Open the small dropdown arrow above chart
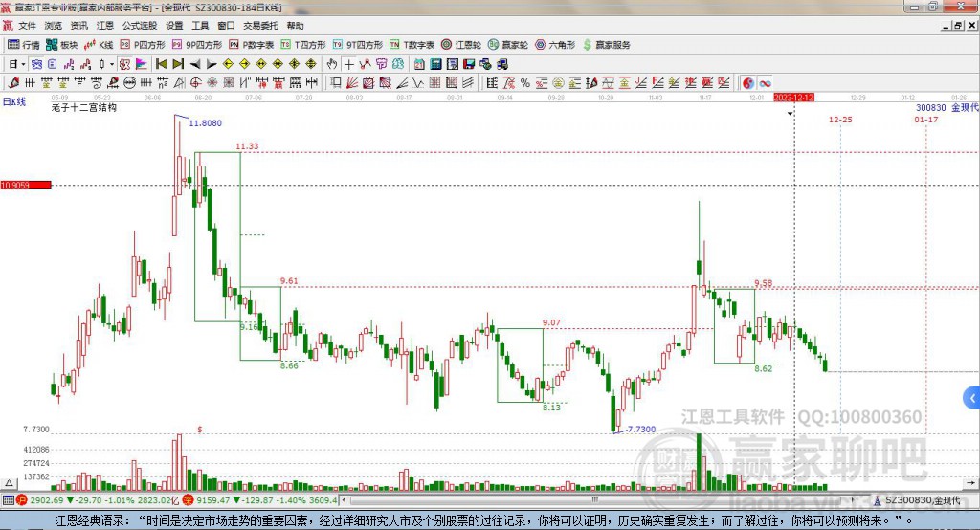The width and height of the screenshot is (980, 530). (790, 114)
